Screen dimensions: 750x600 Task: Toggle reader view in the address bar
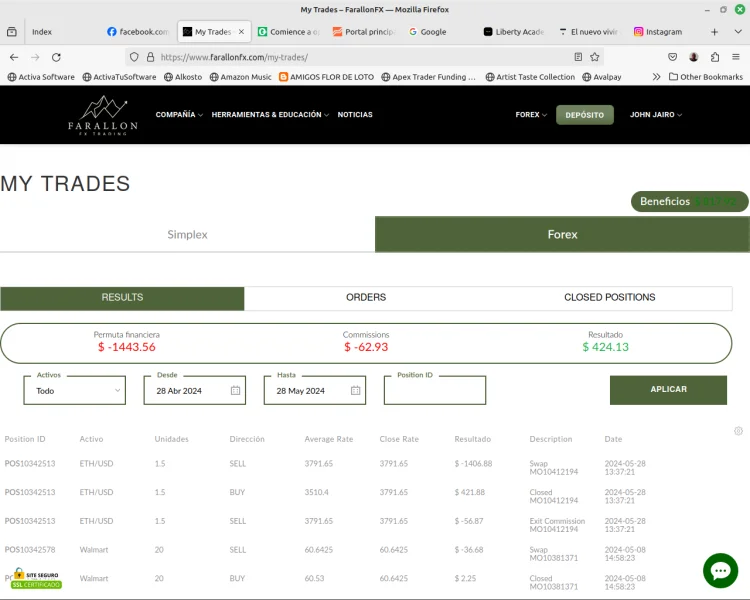[578, 57]
